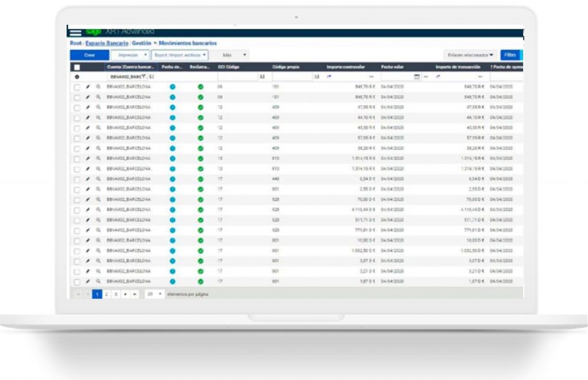Open lookup icon in Código propio filter
The height and width of the screenshot is (380, 588).
[317, 76]
